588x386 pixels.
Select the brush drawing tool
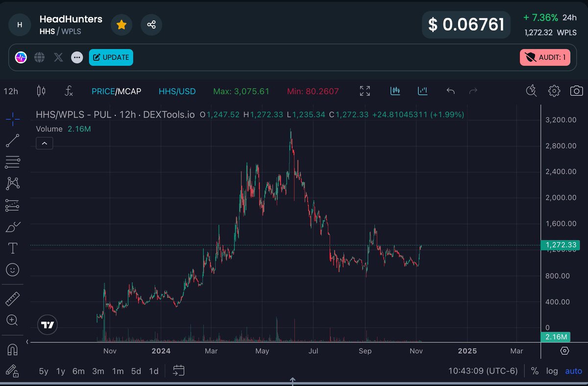click(13, 227)
